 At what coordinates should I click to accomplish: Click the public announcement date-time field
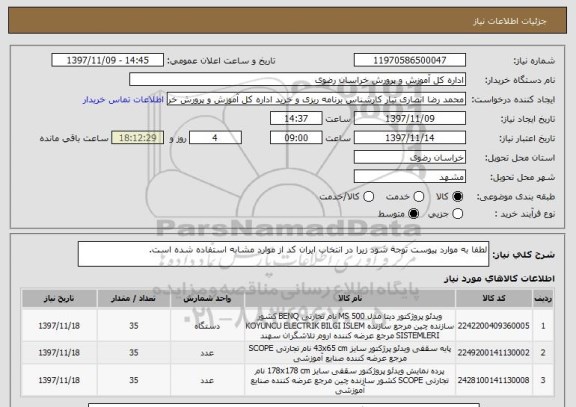108,60
